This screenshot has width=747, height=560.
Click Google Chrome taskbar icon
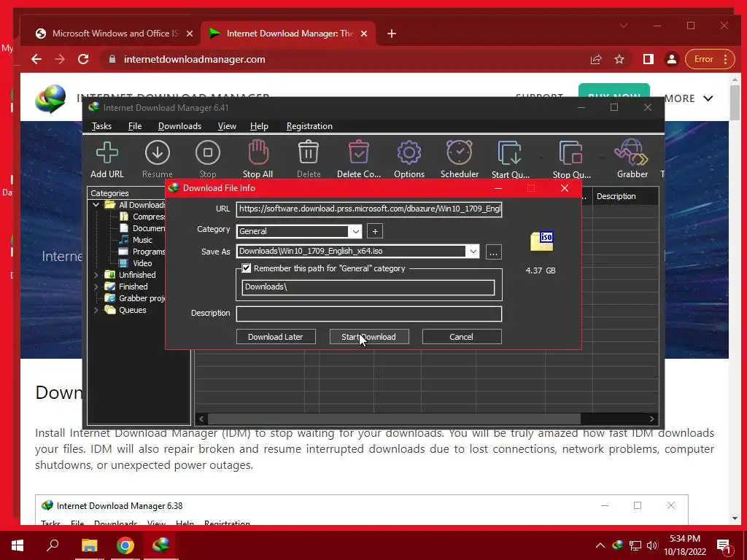click(x=125, y=545)
